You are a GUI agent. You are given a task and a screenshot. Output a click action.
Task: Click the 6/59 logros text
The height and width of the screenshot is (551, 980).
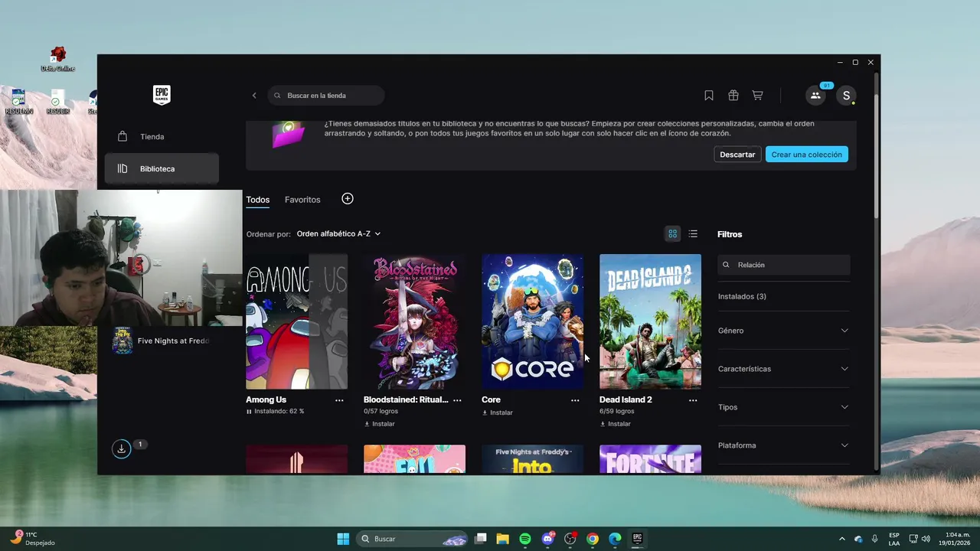point(616,412)
